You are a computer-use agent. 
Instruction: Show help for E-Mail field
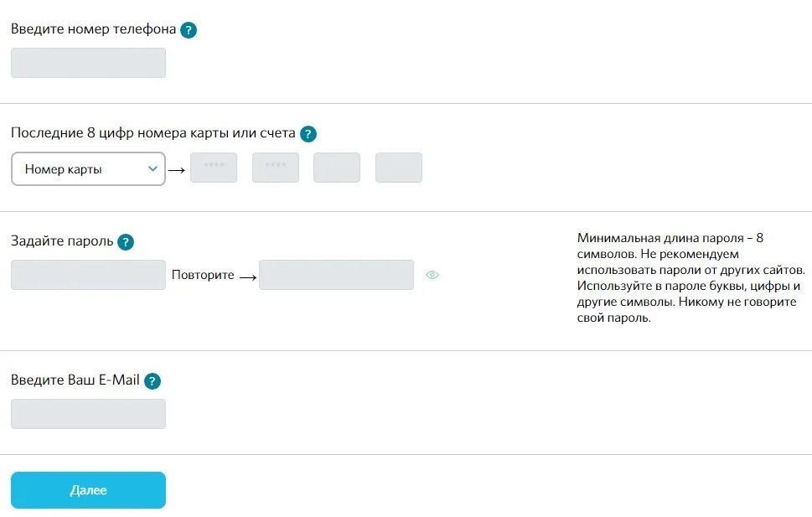coord(152,381)
